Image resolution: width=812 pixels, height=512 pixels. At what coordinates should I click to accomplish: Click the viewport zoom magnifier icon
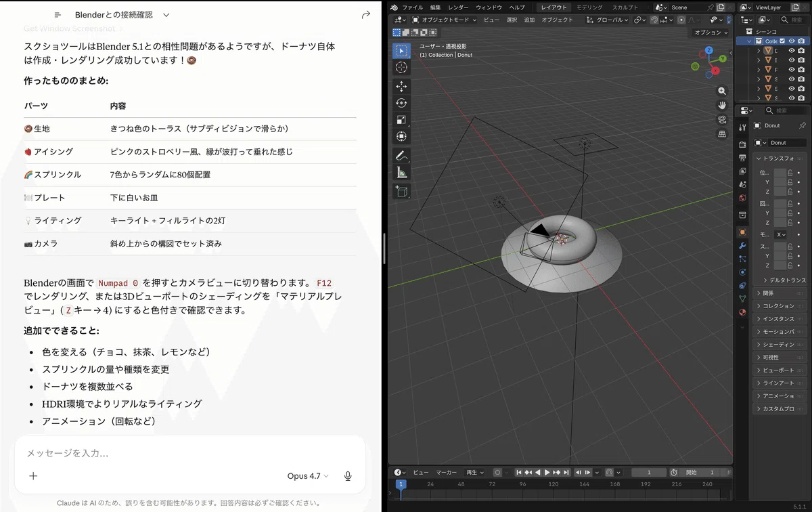[x=722, y=91]
